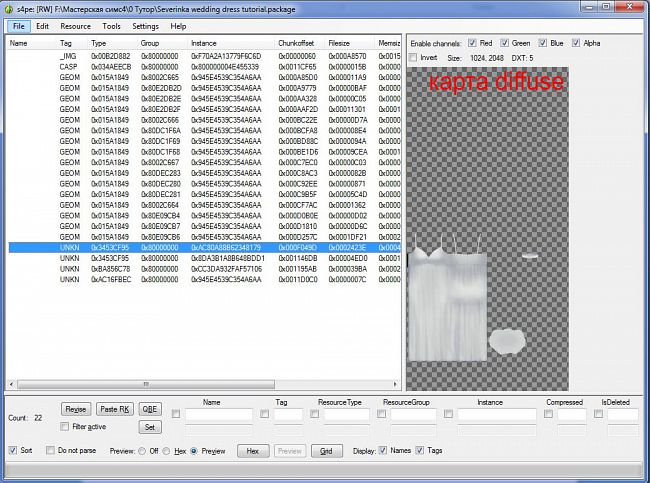The height and width of the screenshot is (483, 650).
Task: Click the Grid button
Action: point(325,451)
